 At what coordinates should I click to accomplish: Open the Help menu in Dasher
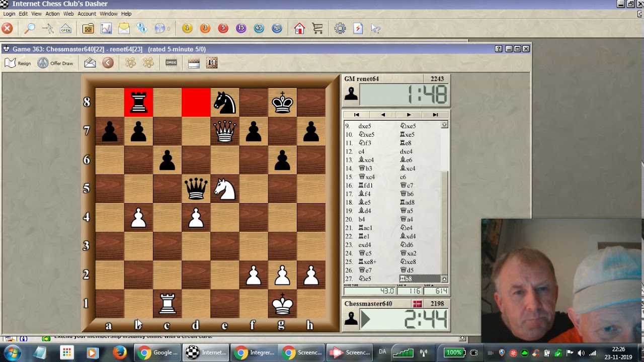[126, 14]
